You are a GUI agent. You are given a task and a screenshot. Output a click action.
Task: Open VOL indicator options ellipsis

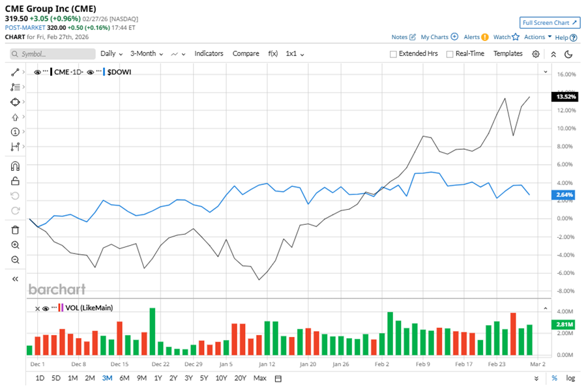pyautogui.click(x=54, y=308)
